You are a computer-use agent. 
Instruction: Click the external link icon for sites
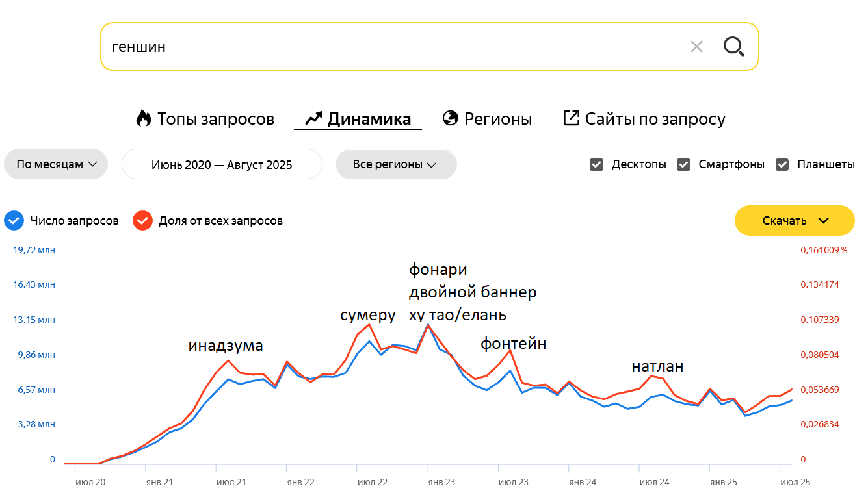point(571,118)
